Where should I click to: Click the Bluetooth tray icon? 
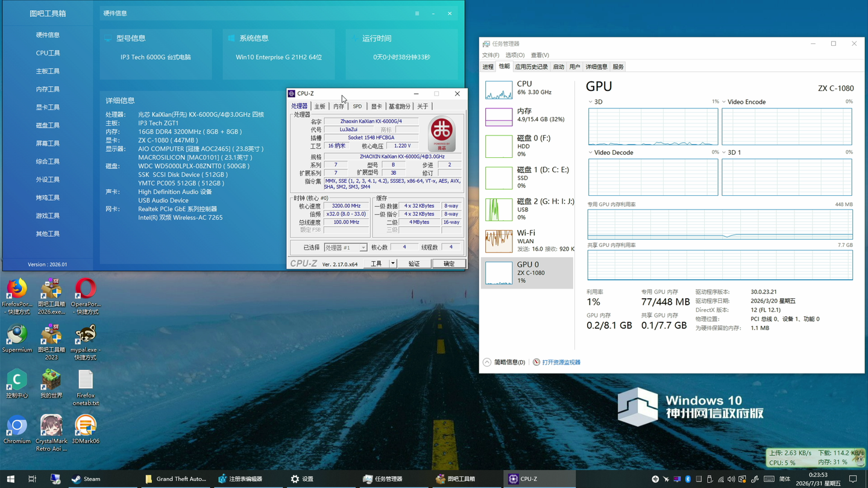pyautogui.click(x=688, y=479)
